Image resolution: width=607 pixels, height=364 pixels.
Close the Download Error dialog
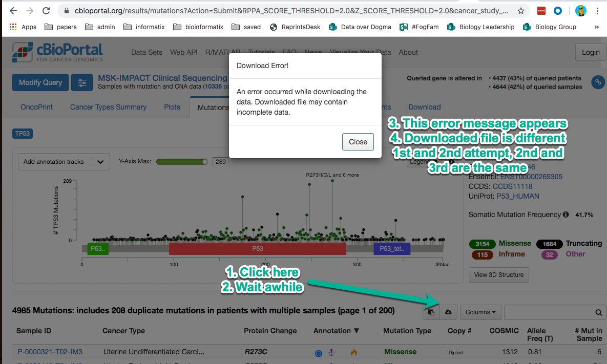(358, 142)
